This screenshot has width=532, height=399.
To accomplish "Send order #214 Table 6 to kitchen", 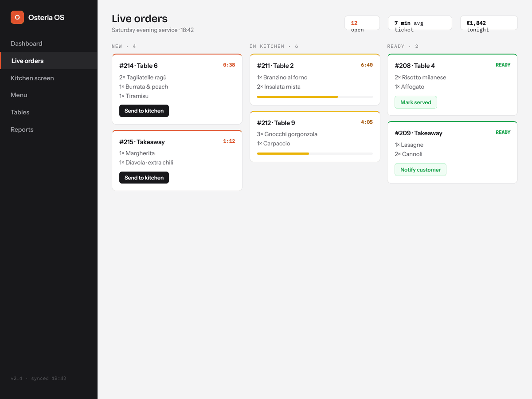I will point(144,111).
